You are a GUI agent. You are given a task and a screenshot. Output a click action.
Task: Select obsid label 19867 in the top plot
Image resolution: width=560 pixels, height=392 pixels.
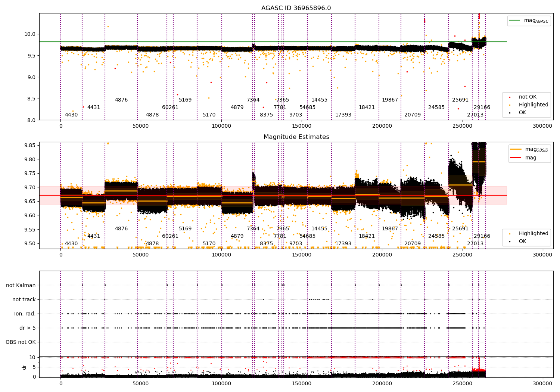(x=390, y=100)
